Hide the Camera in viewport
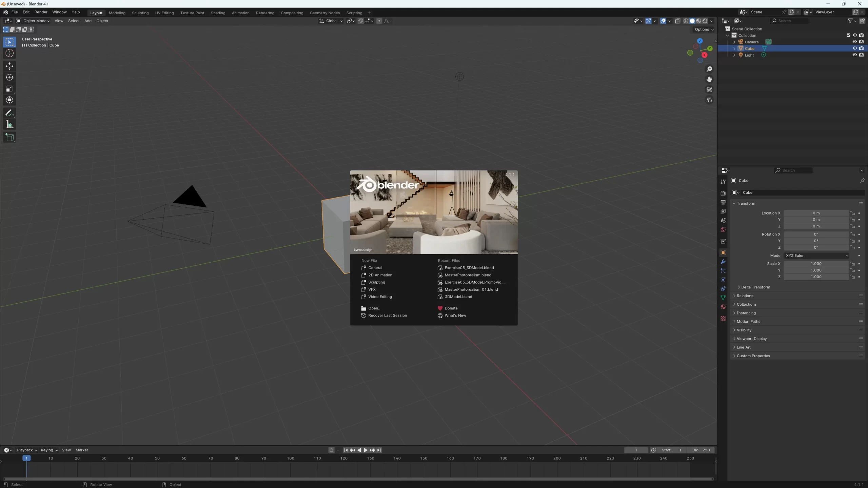Viewport: 868px width, 488px height. [x=854, y=42]
